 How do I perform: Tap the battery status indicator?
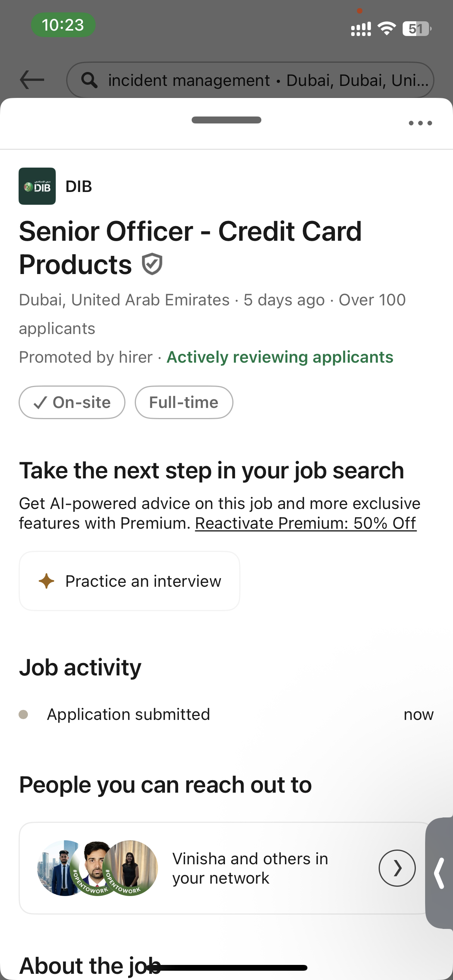(x=417, y=29)
